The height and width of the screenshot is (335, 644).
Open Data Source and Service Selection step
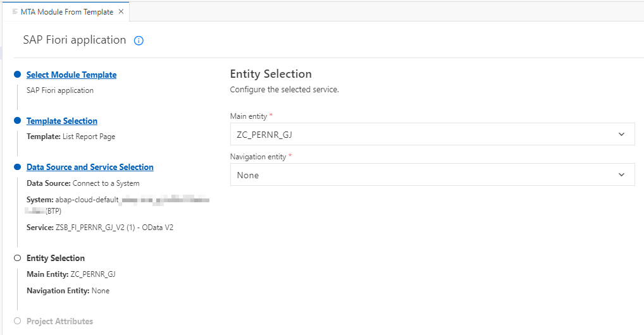90,167
